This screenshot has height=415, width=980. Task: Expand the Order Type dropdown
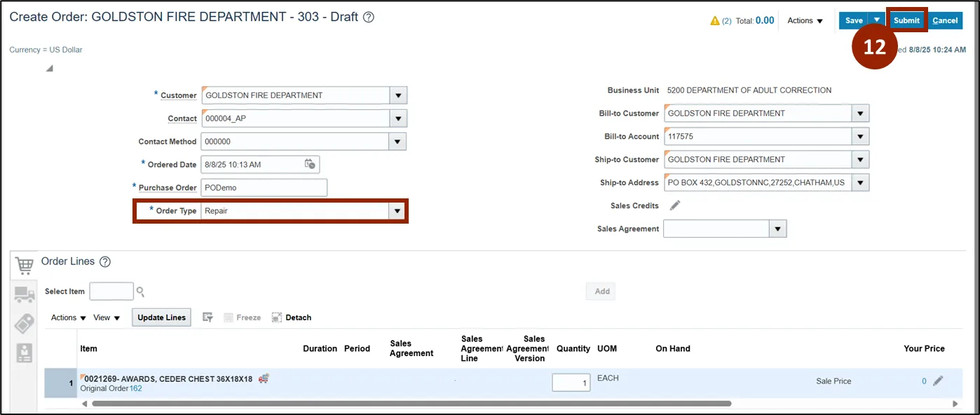pos(397,210)
